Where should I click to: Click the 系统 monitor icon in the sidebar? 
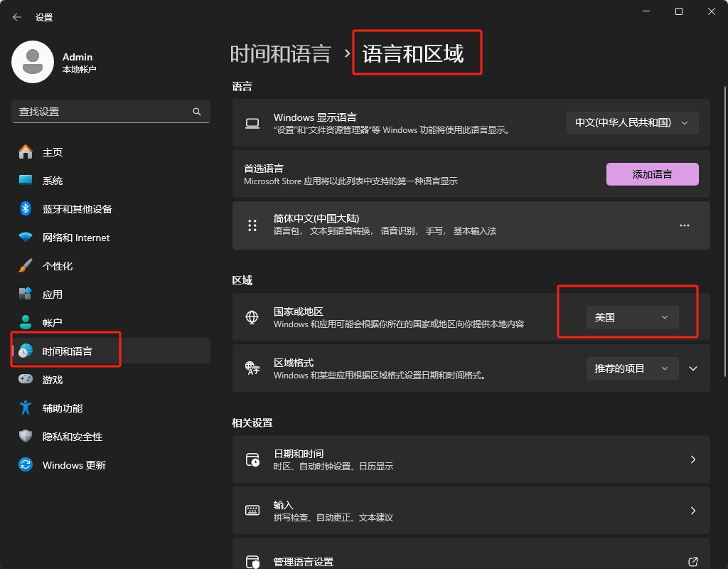pos(26,180)
